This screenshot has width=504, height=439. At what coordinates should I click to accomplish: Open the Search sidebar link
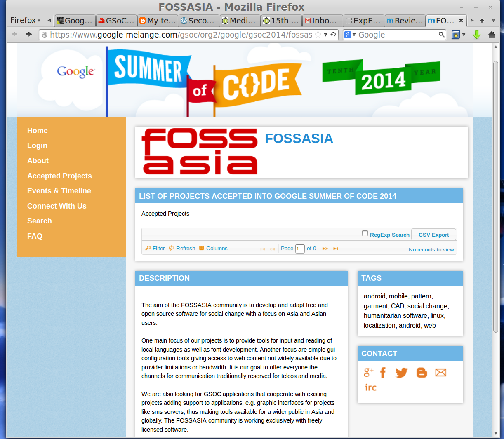click(40, 221)
